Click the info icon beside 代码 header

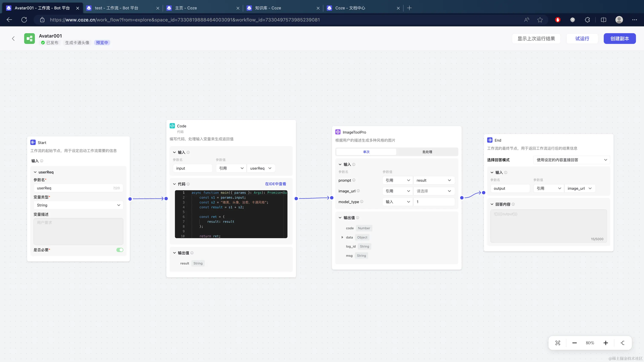[x=188, y=184]
